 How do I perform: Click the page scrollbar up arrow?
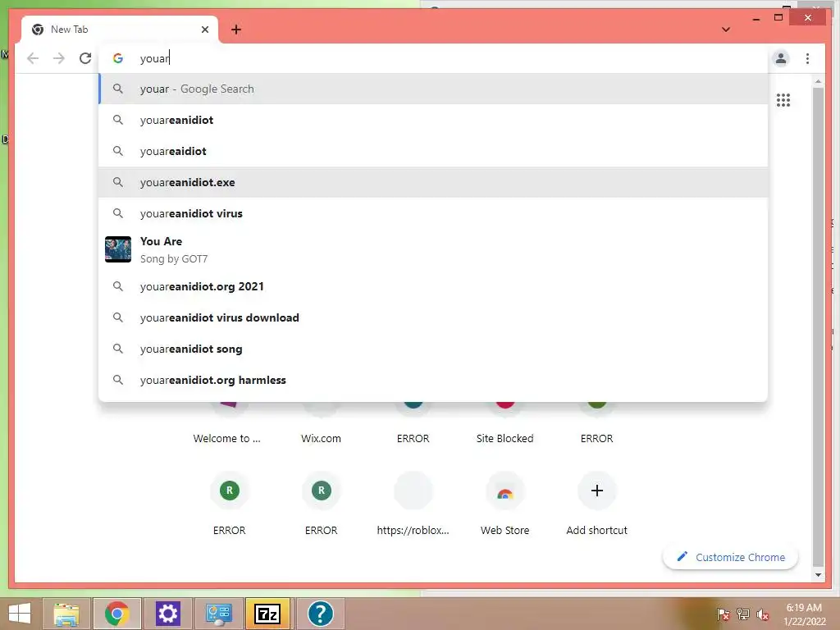[818, 81]
